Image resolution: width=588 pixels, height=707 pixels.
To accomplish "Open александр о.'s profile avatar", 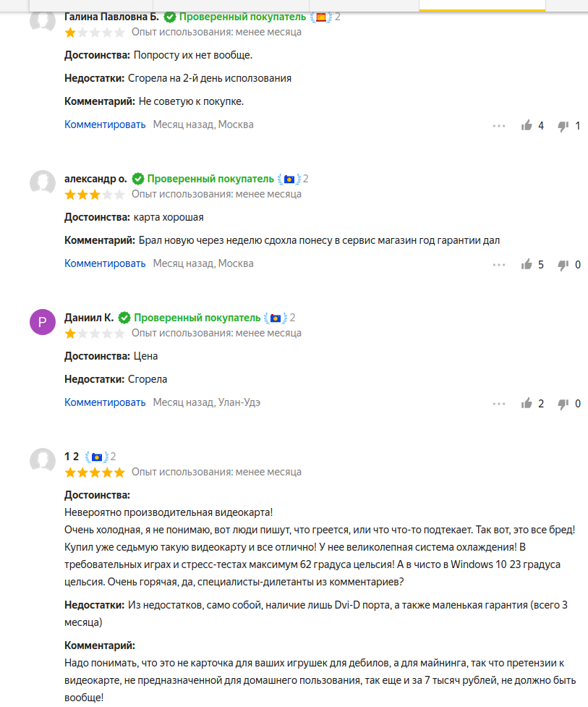I will 43,182.
